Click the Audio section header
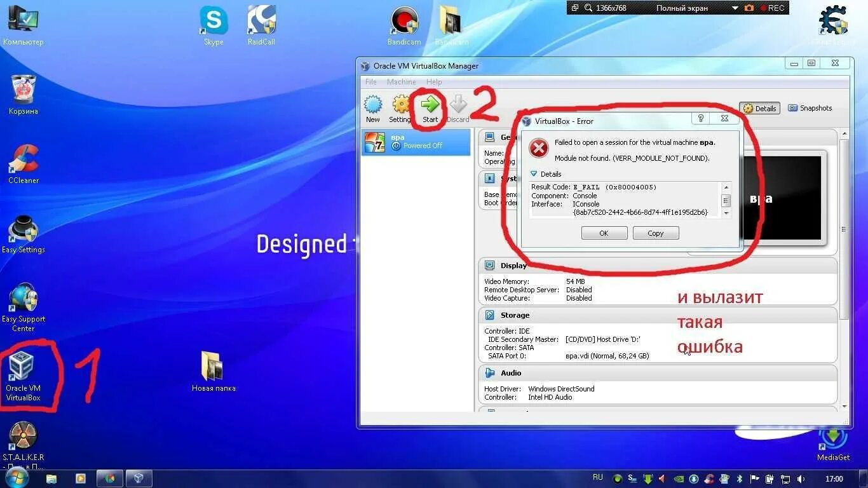Viewport: 868px width, 488px height. [658, 373]
